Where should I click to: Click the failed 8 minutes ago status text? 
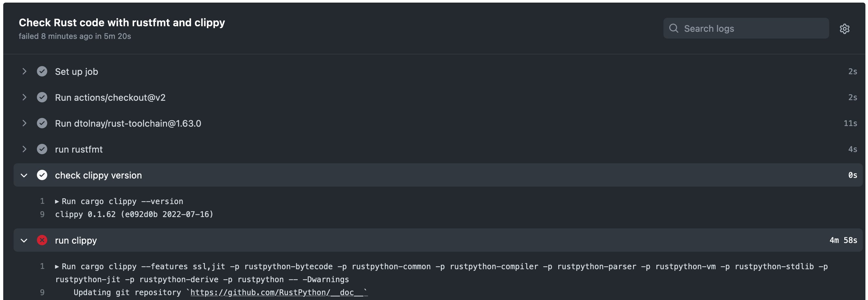[75, 36]
